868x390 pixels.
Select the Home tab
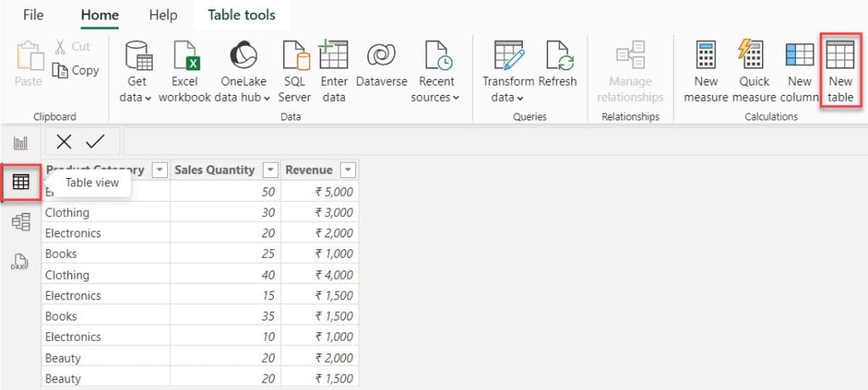point(100,15)
